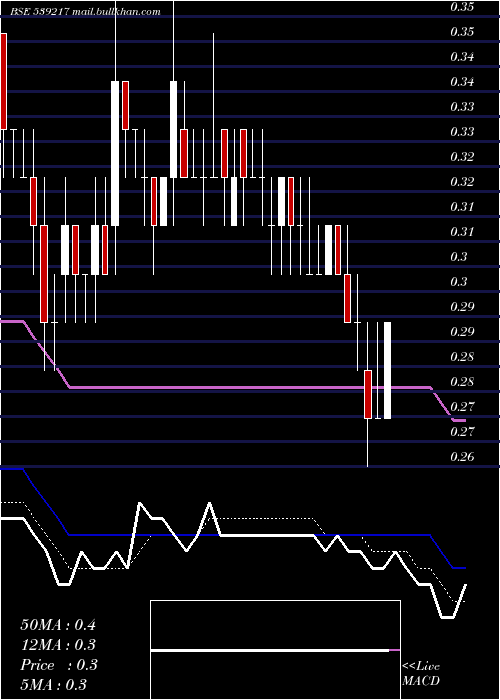Click the 0.26 price axis label
This screenshot has width=500, height=700.
[x=462, y=457]
